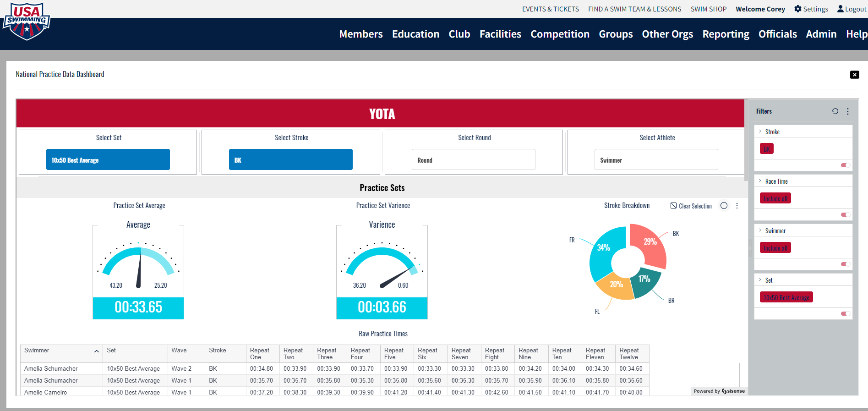Click the Set column header
Viewport: 868px width, 411px height.
click(x=135, y=354)
